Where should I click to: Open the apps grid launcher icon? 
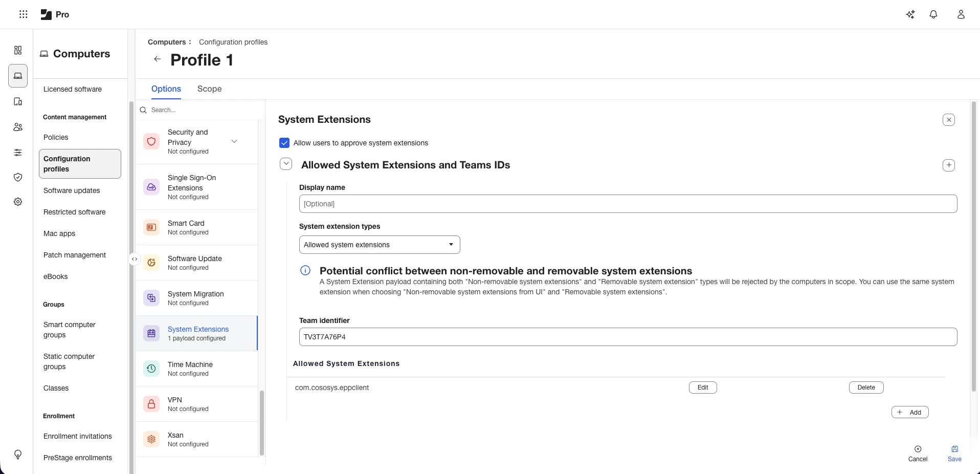[x=23, y=14]
